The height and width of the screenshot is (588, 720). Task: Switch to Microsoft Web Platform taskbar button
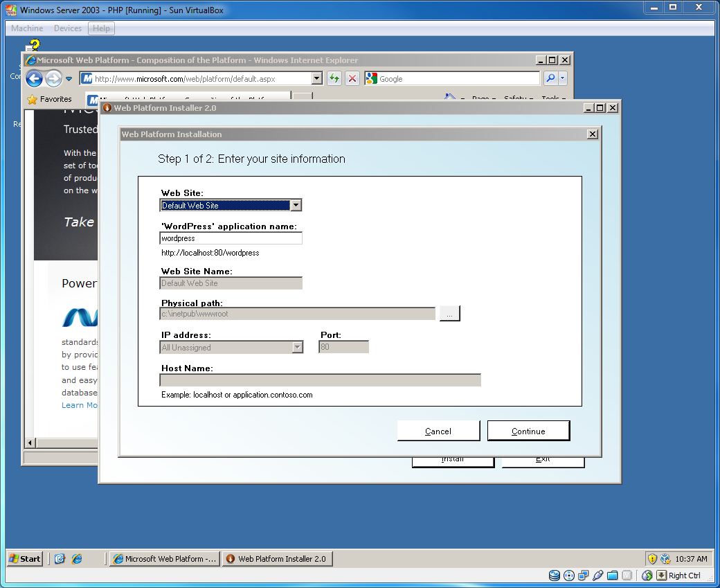click(164, 559)
